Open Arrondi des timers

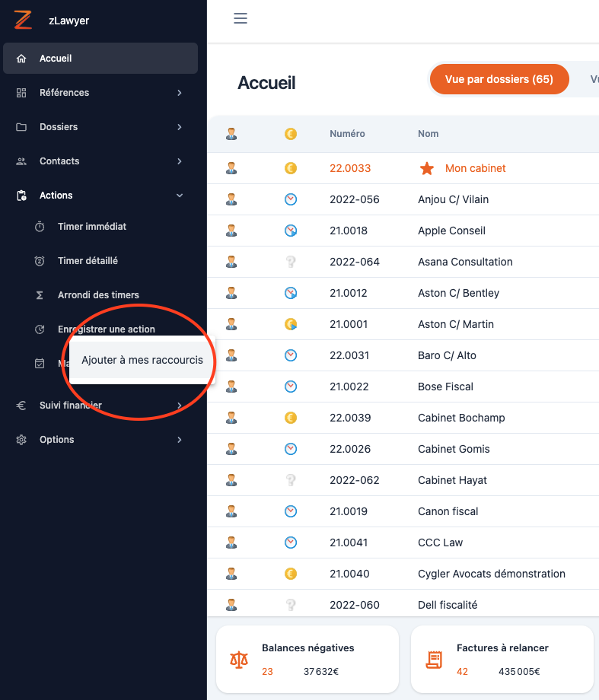98,295
